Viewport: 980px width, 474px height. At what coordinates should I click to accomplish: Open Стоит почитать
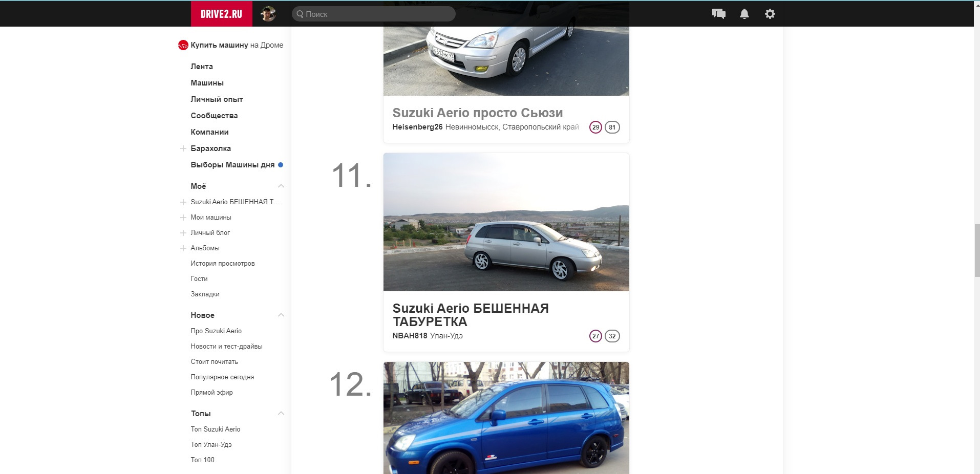tap(214, 362)
